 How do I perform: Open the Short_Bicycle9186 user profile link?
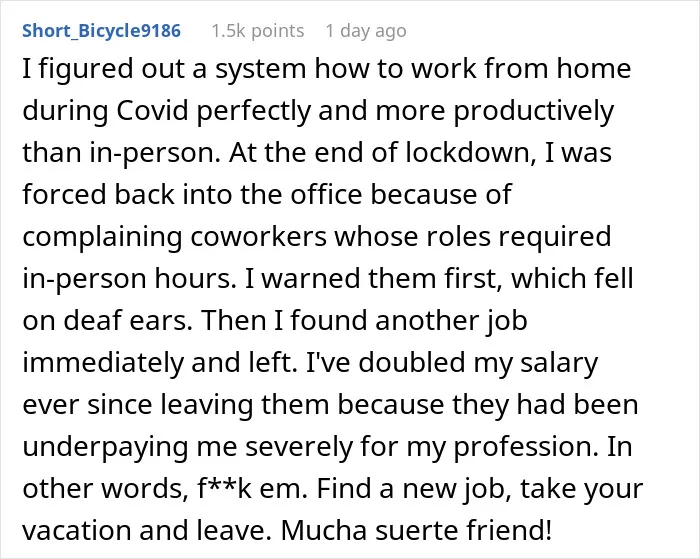101,31
